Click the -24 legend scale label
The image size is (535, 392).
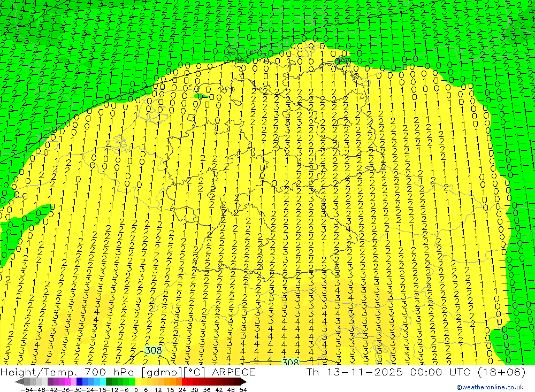89,390
